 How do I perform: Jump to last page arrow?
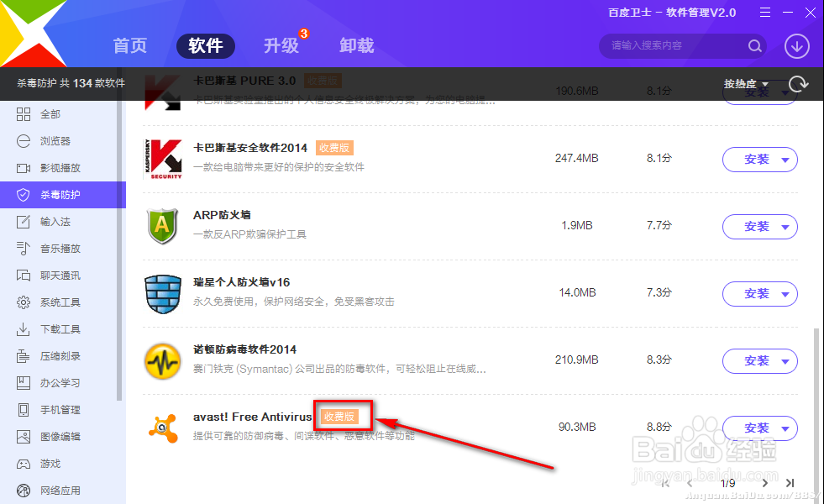790,483
